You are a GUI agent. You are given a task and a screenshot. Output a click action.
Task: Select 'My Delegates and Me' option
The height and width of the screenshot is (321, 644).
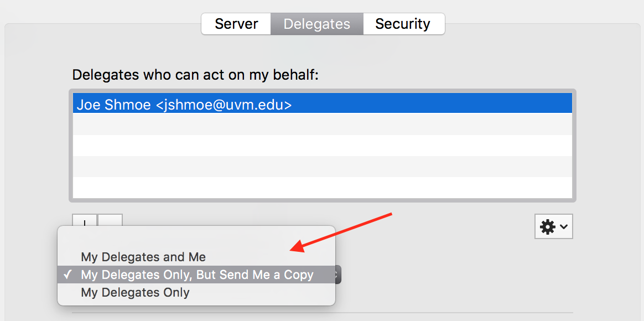click(143, 257)
